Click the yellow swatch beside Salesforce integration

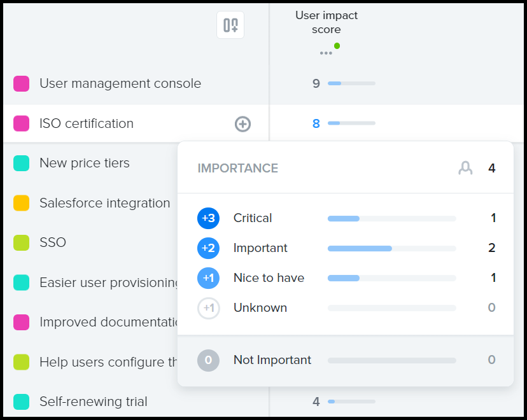click(x=21, y=203)
